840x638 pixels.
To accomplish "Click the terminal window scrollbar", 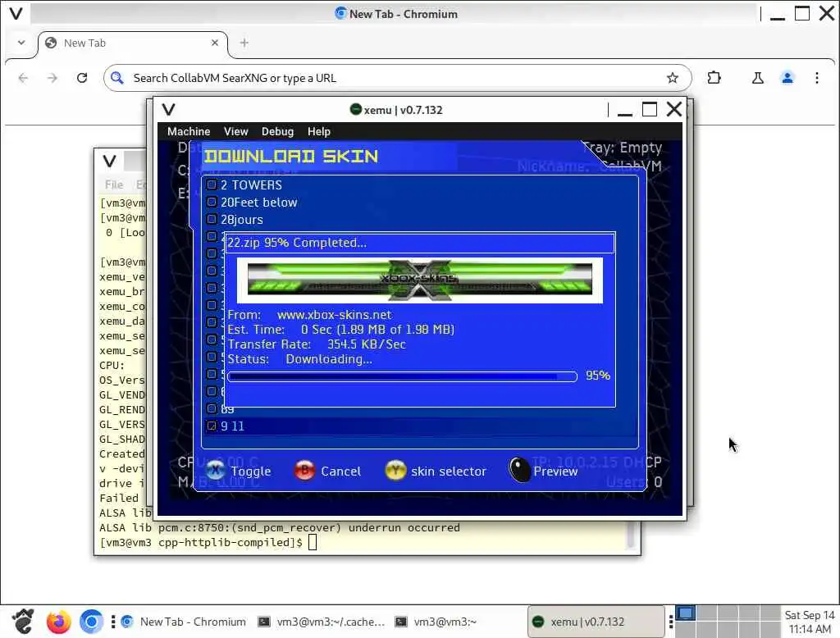I will [x=632, y=535].
